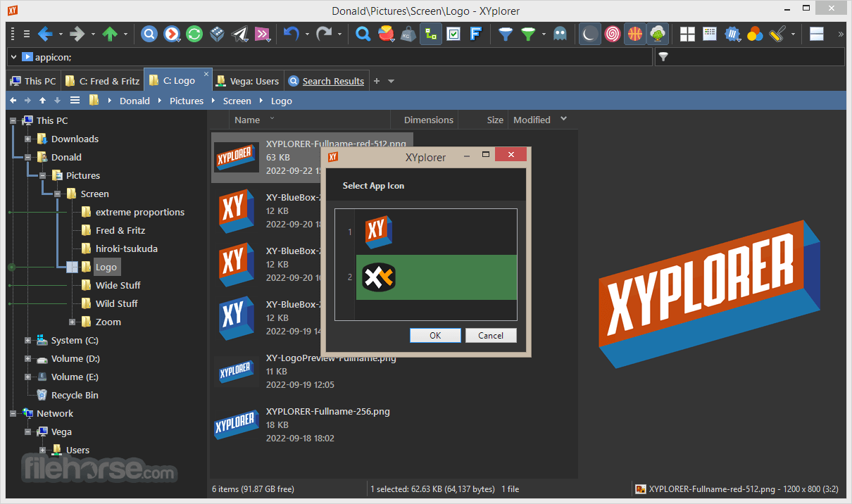Open Find Files blue magnifier circle icon
This screenshot has height=504, width=852.
click(149, 33)
